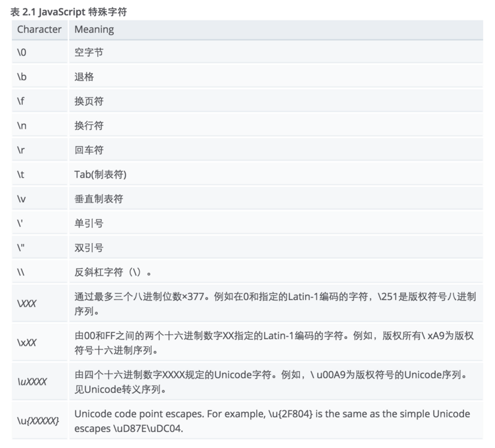Screen dimensions: 495x448
Task: Click the octal description mentioning '\251'
Action: [x=276, y=303]
